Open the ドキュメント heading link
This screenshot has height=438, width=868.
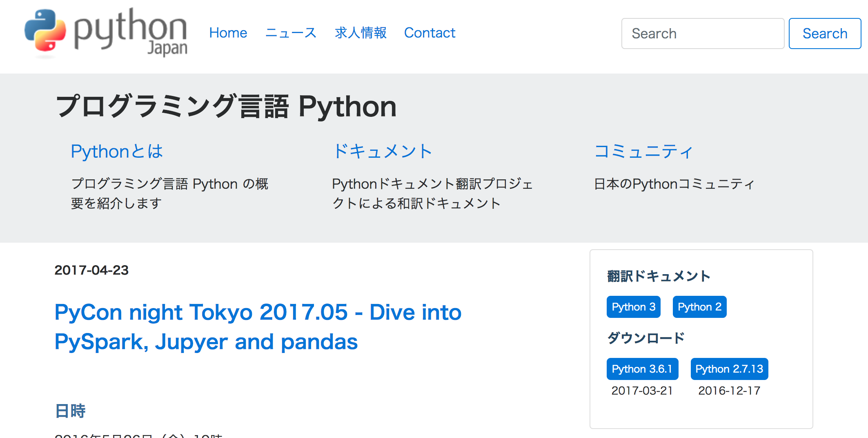coord(383,151)
